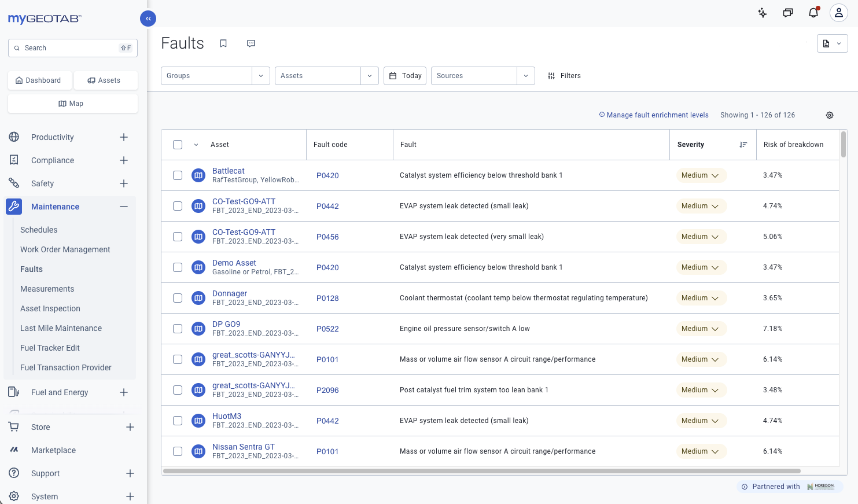Tick the checkbox on the Demo Asset row
858x504 pixels.
coord(178,267)
